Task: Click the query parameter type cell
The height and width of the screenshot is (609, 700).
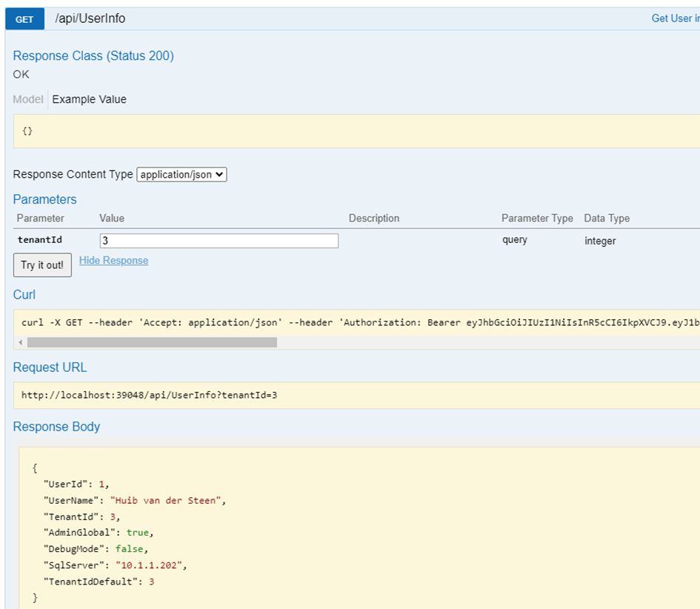Action: [515, 240]
